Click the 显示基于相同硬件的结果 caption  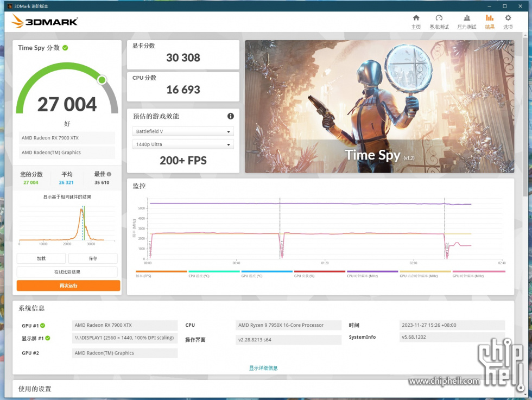pos(67,197)
